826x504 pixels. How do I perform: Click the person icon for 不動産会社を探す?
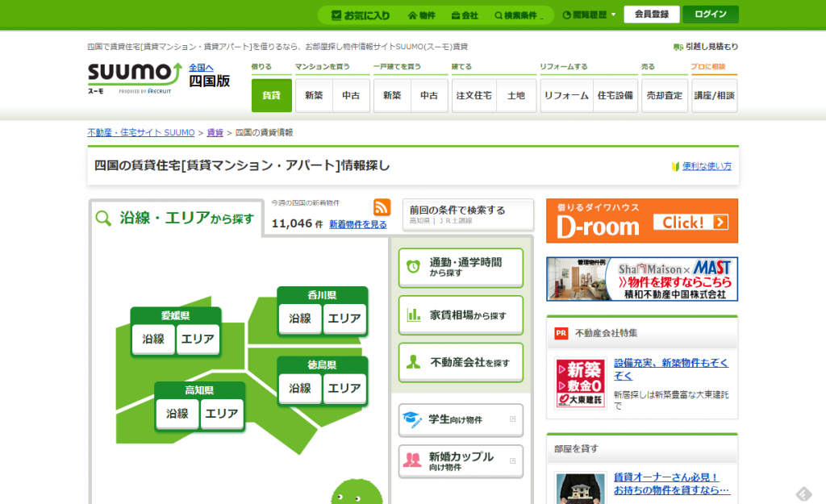(414, 362)
